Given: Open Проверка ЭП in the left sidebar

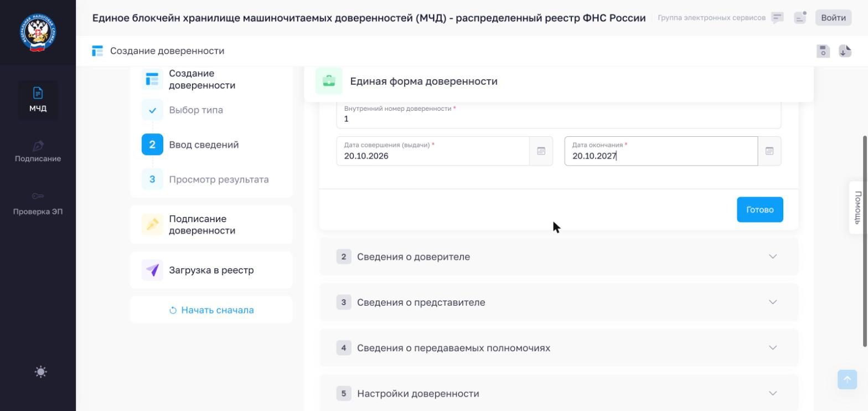Looking at the screenshot, I should 38,204.
